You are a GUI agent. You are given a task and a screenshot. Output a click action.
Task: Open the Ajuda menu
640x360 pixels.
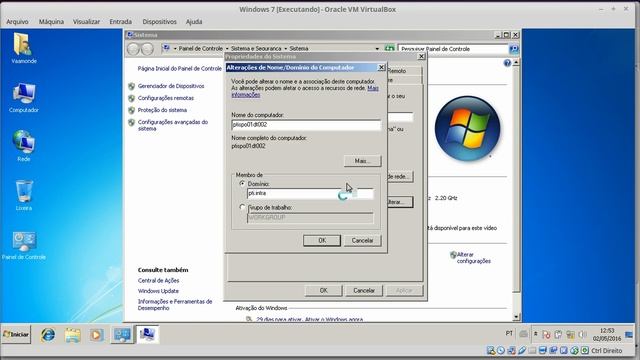(194, 22)
